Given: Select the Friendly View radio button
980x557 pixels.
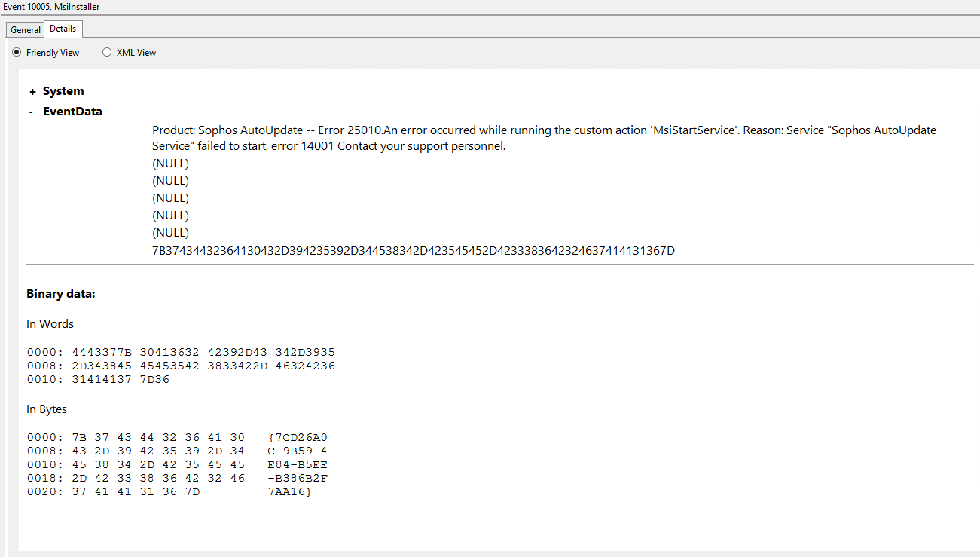Looking at the screenshot, I should 17,53.
